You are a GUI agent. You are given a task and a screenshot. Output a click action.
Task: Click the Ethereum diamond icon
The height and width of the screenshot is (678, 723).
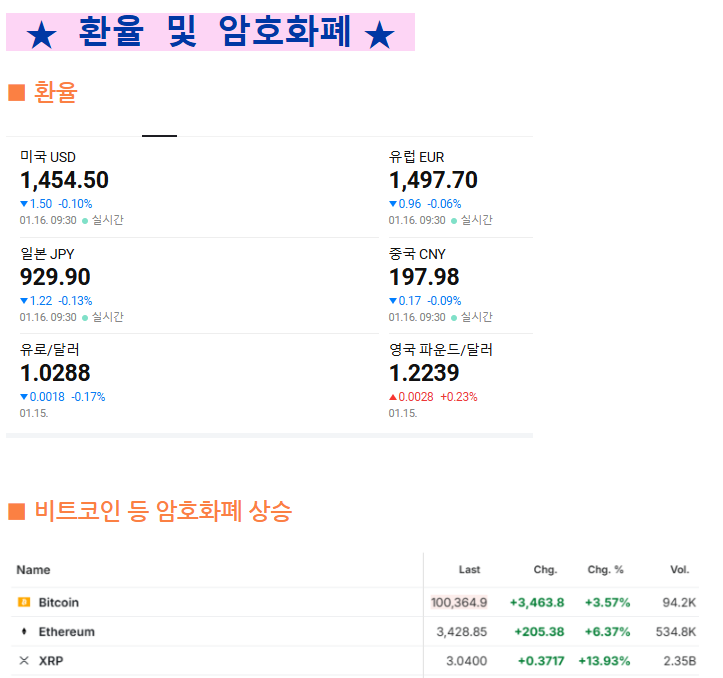pyautogui.click(x=24, y=631)
